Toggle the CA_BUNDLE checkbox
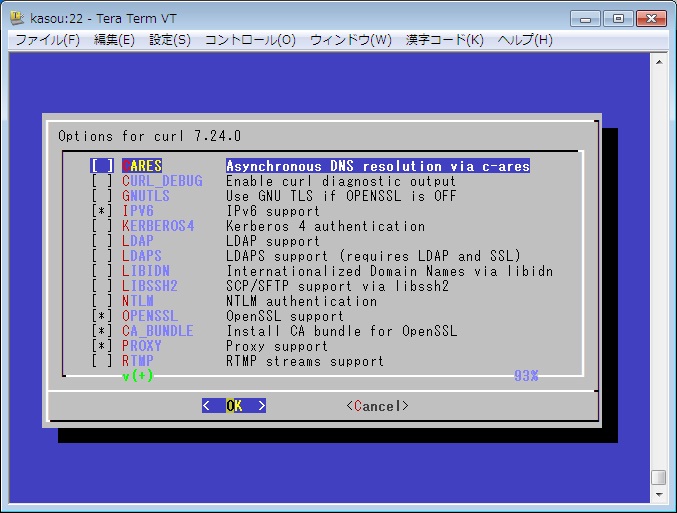 (x=102, y=331)
